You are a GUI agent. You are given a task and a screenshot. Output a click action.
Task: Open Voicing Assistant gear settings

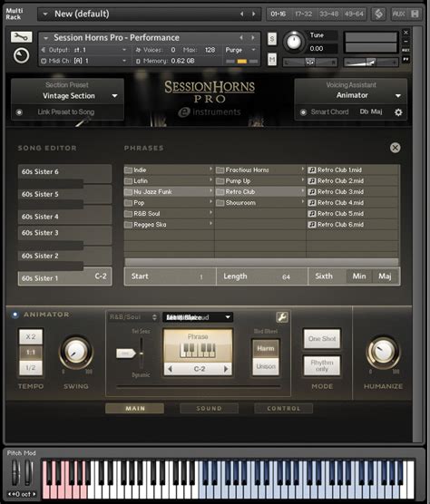398,112
